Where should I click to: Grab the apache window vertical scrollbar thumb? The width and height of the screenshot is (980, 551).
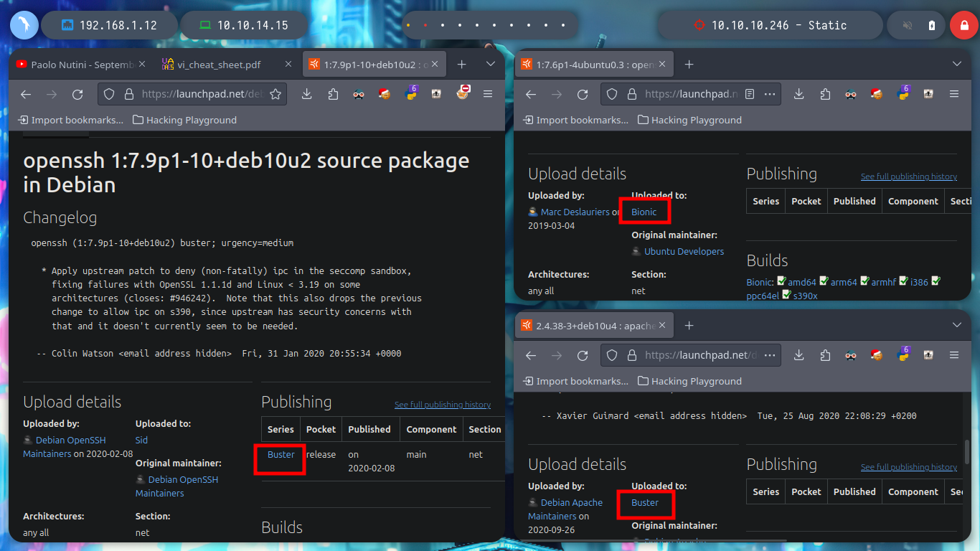pos(966,452)
